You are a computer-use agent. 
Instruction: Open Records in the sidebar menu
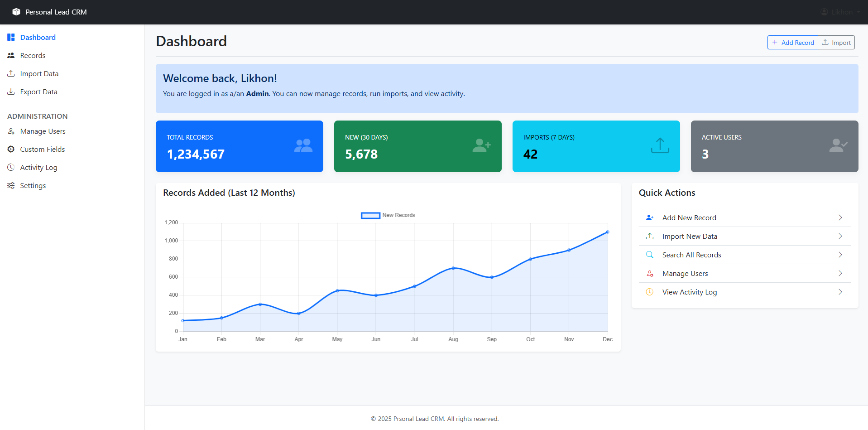pos(33,55)
